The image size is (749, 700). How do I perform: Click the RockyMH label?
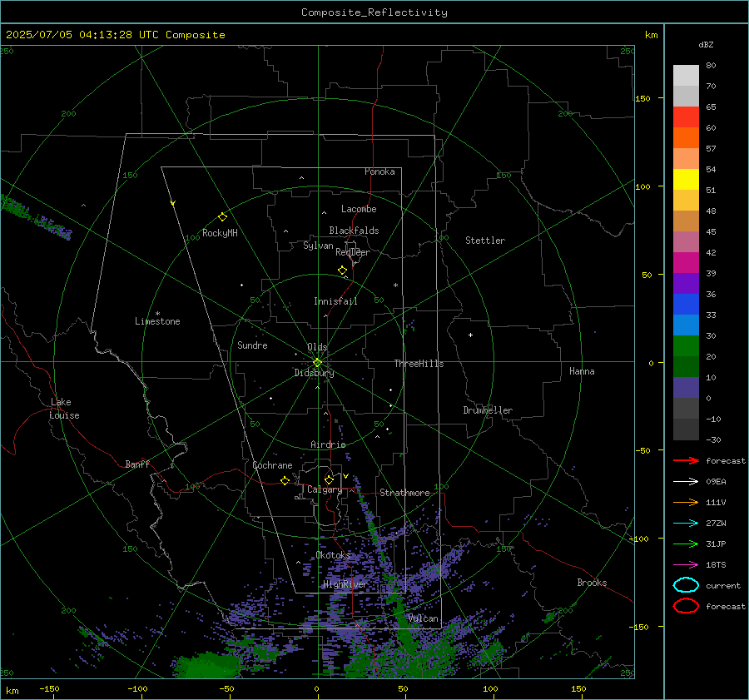click(220, 233)
